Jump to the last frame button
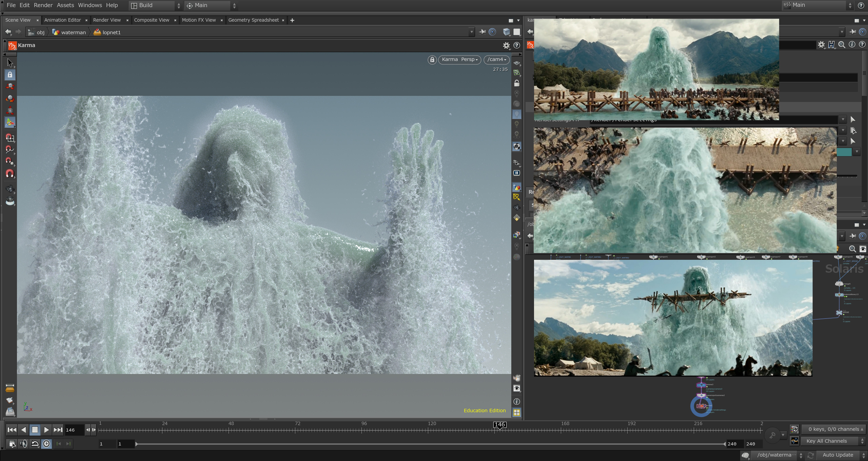Viewport: 868px width, 461px height. pyautogui.click(x=58, y=430)
